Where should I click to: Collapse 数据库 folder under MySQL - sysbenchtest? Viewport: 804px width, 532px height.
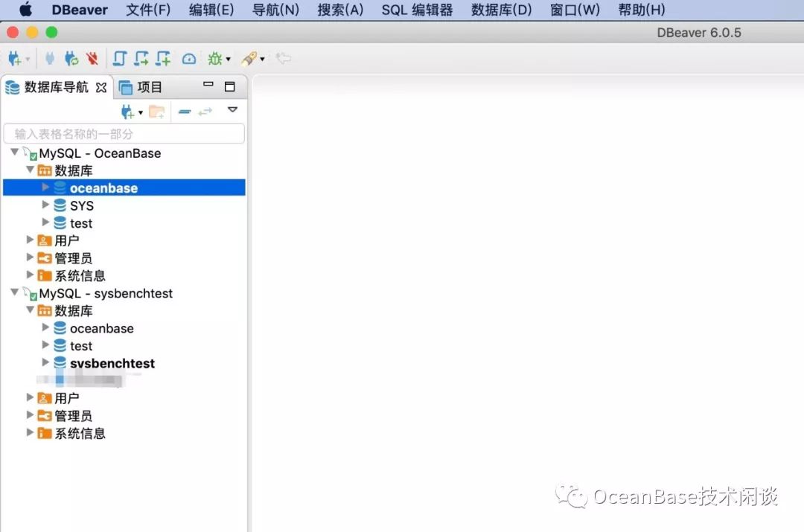pos(31,310)
